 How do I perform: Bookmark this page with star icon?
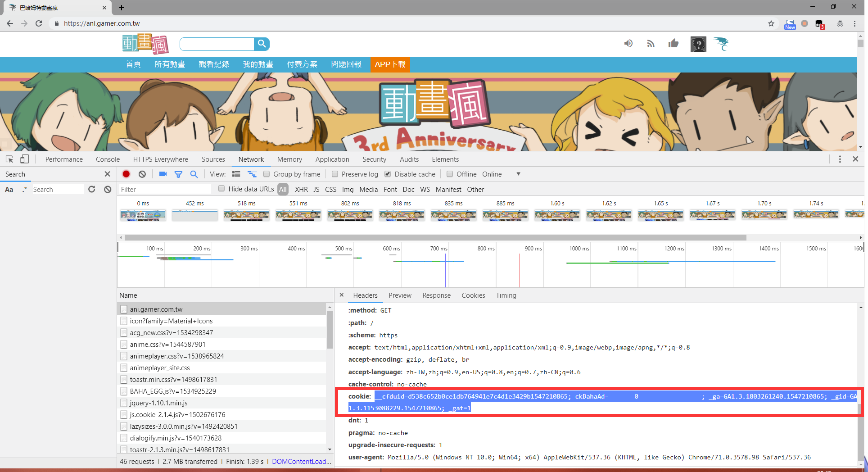click(771, 23)
